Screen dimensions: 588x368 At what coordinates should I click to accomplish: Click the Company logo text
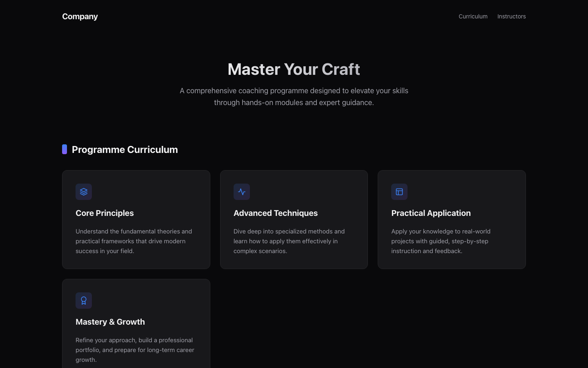pyautogui.click(x=80, y=16)
